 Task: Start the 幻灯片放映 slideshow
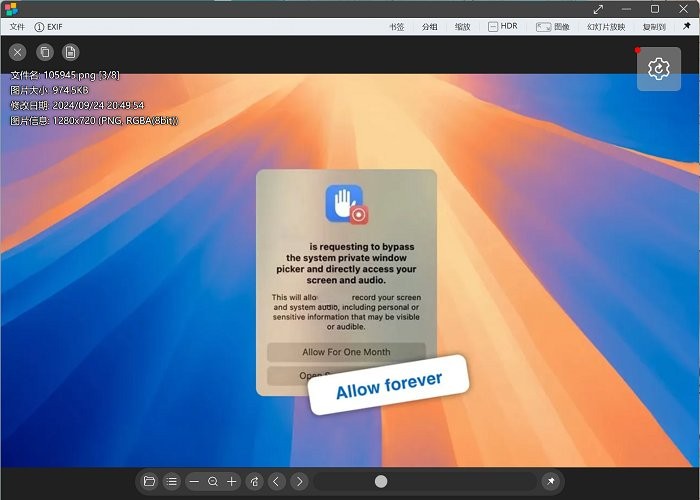point(606,27)
